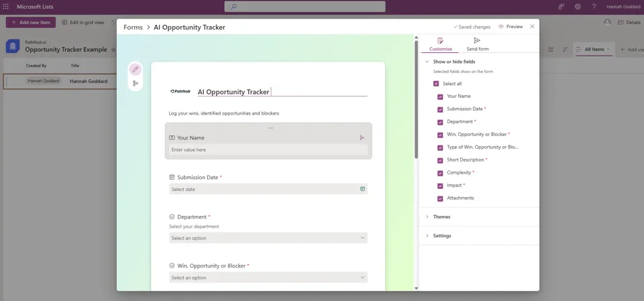This screenshot has width=644, height=301.
Task: Click Add new item button
Action: pyautogui.click(x=31, y=22)
